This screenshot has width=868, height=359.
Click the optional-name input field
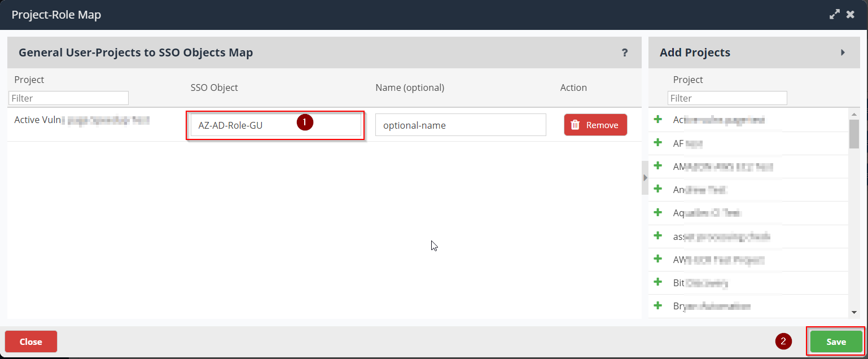coord(461,125)
